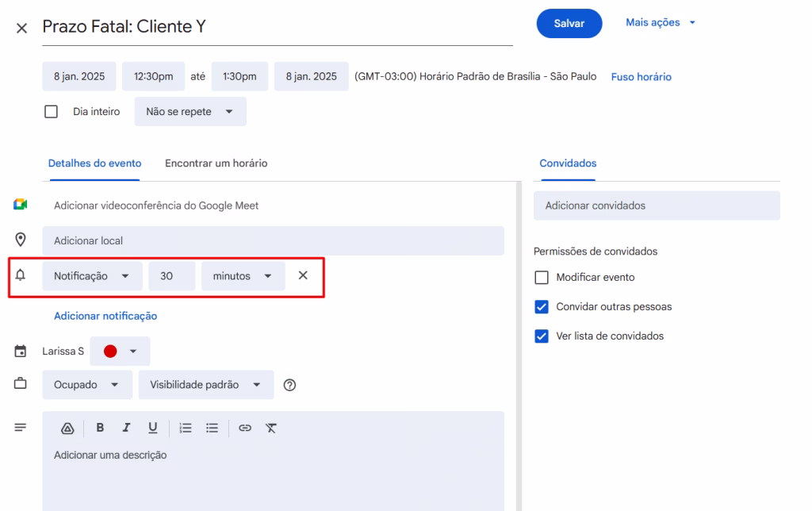Expand the Mais ações menu
The image size is (812, 511).
[661, 22]
